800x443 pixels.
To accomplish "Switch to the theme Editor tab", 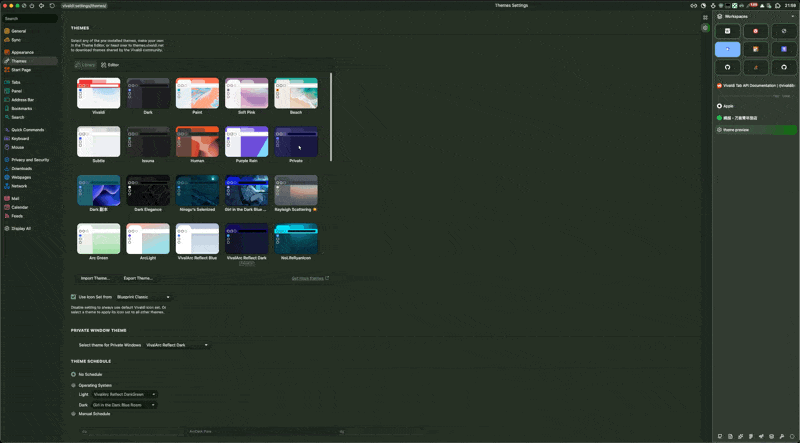I will pos(110,65).
